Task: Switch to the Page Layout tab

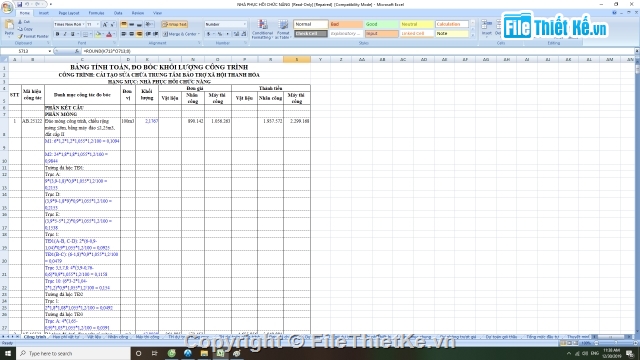Action: coord(69,13)
